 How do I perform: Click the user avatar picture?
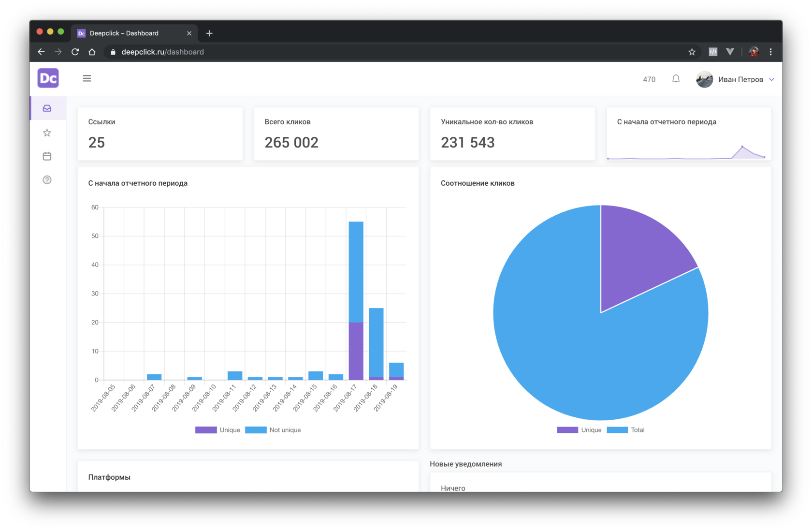click(x=705, y=79)
